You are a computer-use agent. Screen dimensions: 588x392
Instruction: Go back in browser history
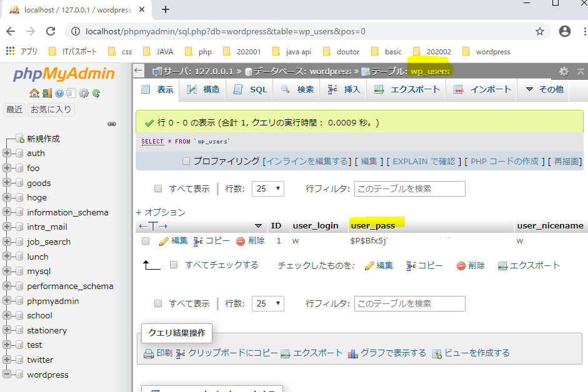tap(11, 31)
